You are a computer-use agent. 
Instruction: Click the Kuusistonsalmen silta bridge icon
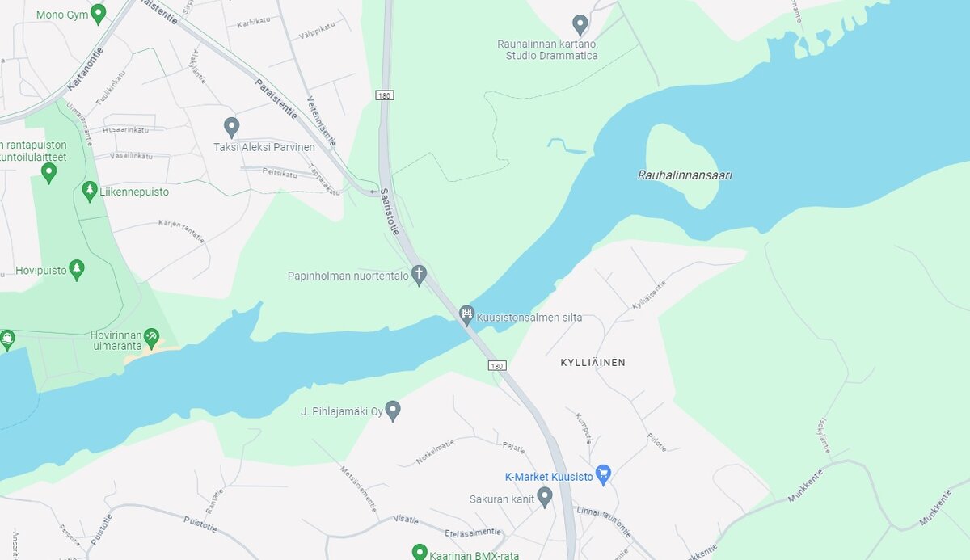pos(466,314)
